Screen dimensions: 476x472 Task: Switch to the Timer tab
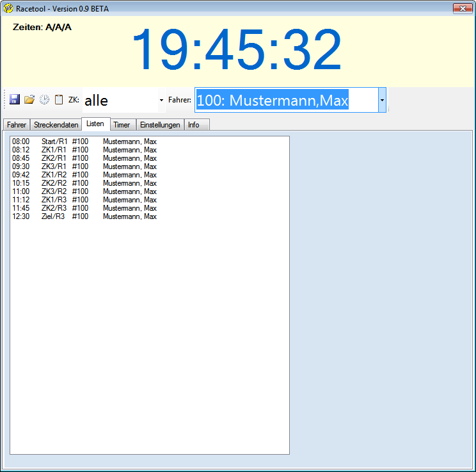(122, 125)
